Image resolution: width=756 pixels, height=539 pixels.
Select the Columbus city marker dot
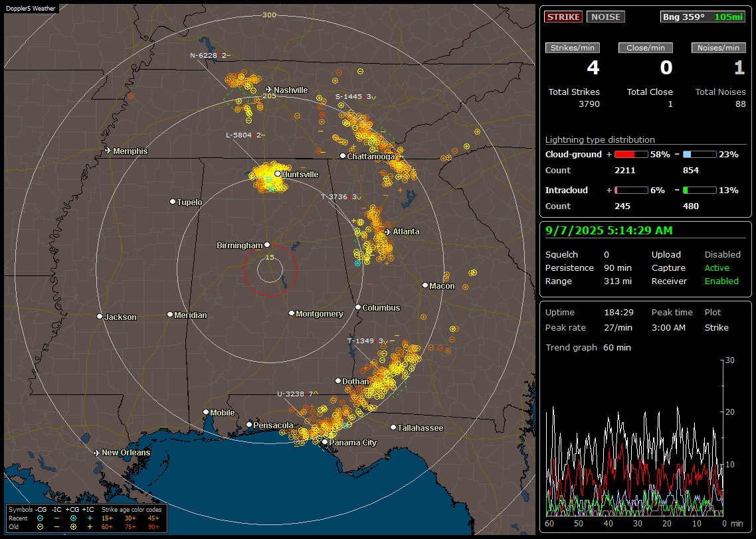point(358,307)
